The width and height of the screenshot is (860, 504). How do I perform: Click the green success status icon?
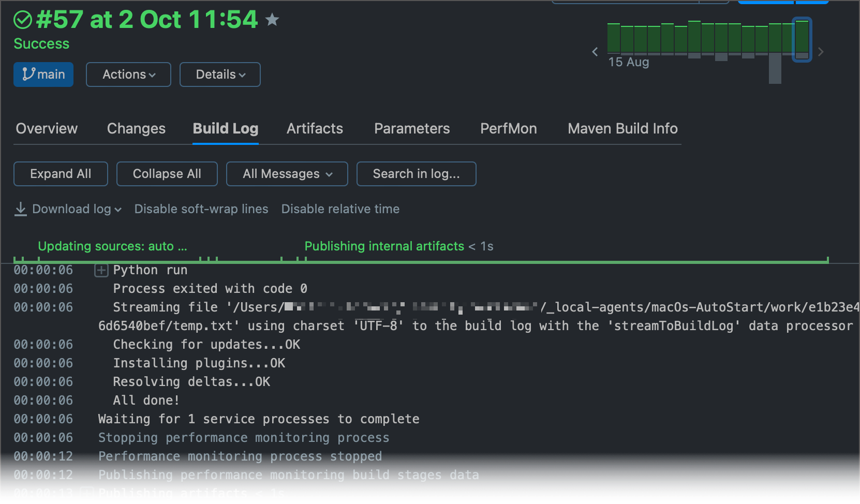click(x=23, y=20)
